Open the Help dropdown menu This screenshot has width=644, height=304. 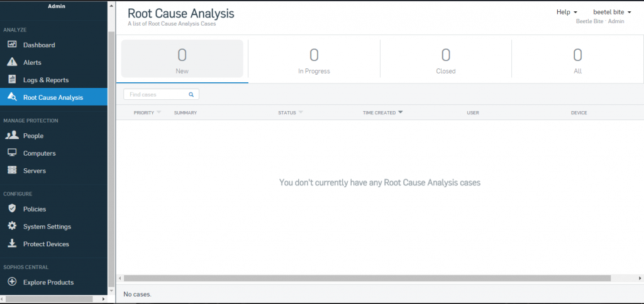[x=567, y=13]
